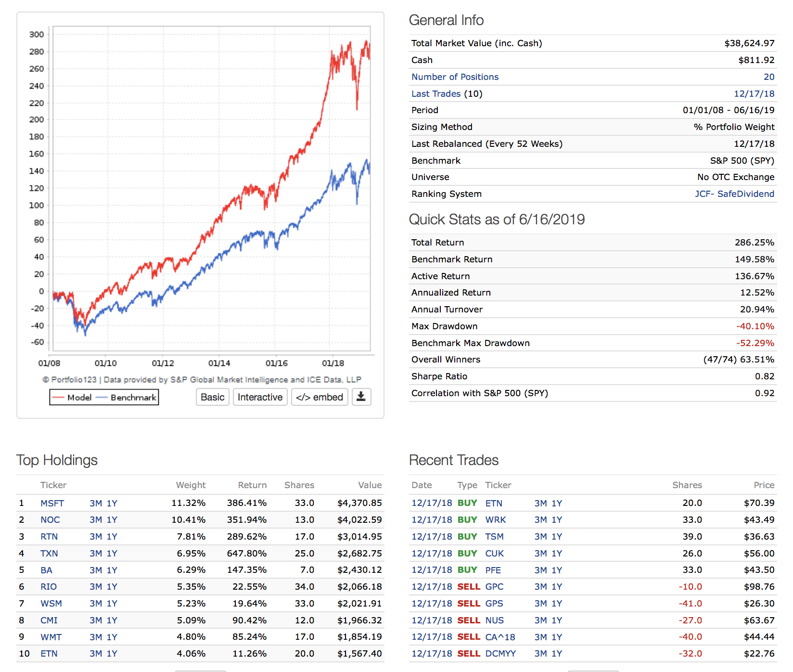Viewport: 793px width, 672px height.
Task: Click the GPS sell trade date
Action: click(432, 604)
